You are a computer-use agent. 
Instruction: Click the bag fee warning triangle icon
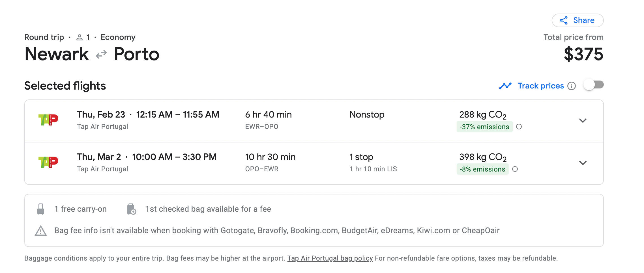click(41, 231)
